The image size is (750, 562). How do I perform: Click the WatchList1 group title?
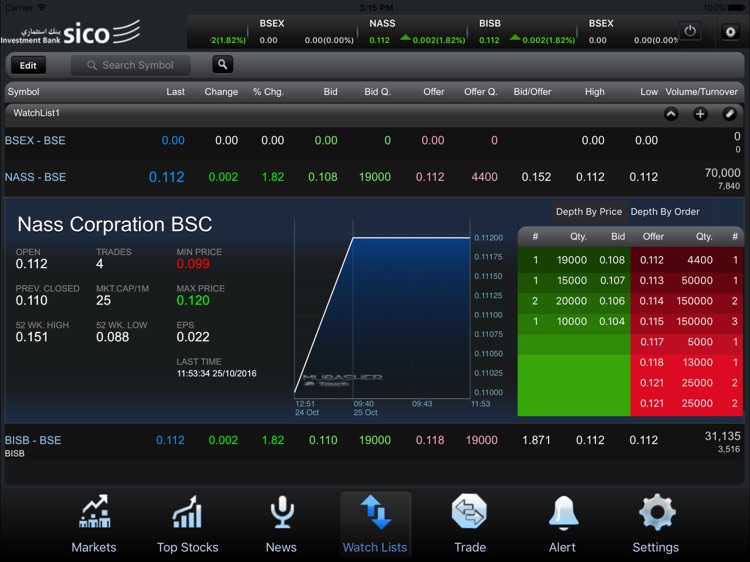pyautogui.click(x=37, y=113)
